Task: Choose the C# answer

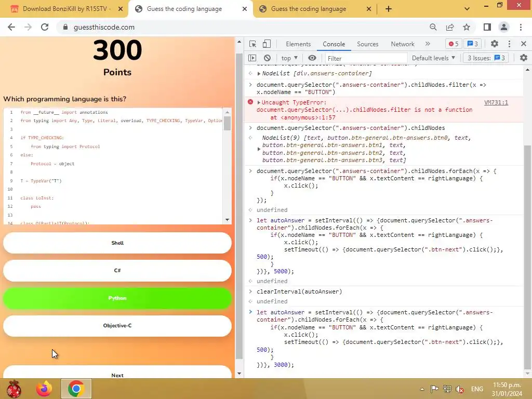Action: 117,270
